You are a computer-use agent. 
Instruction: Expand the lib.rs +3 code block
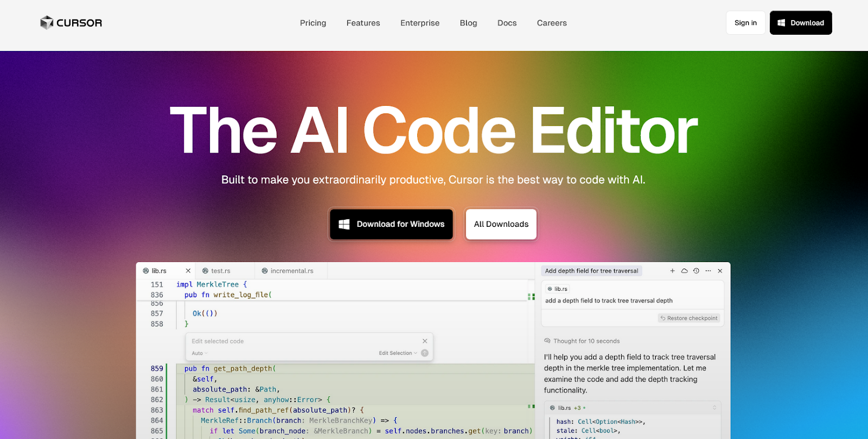click(714, 408)
